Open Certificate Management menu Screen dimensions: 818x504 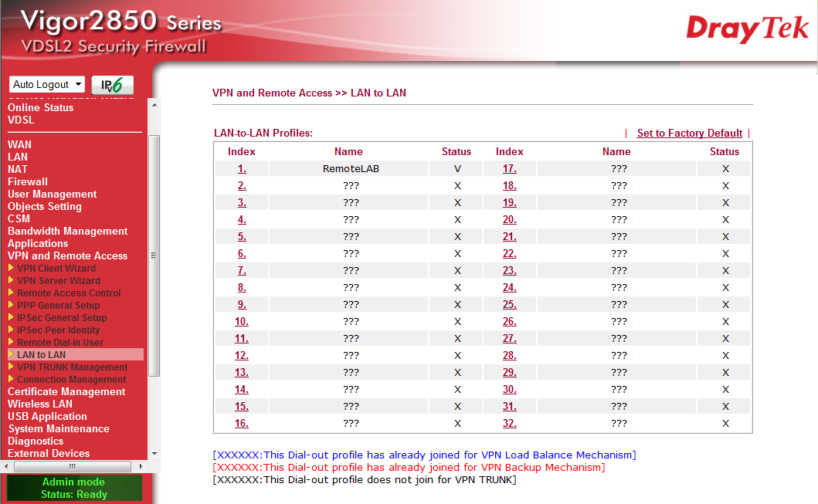coord(66,391)
